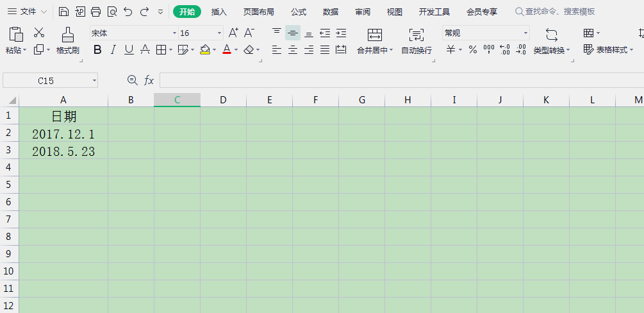Align text to vertical middle
644x313 pixels.
pos(293,33)
